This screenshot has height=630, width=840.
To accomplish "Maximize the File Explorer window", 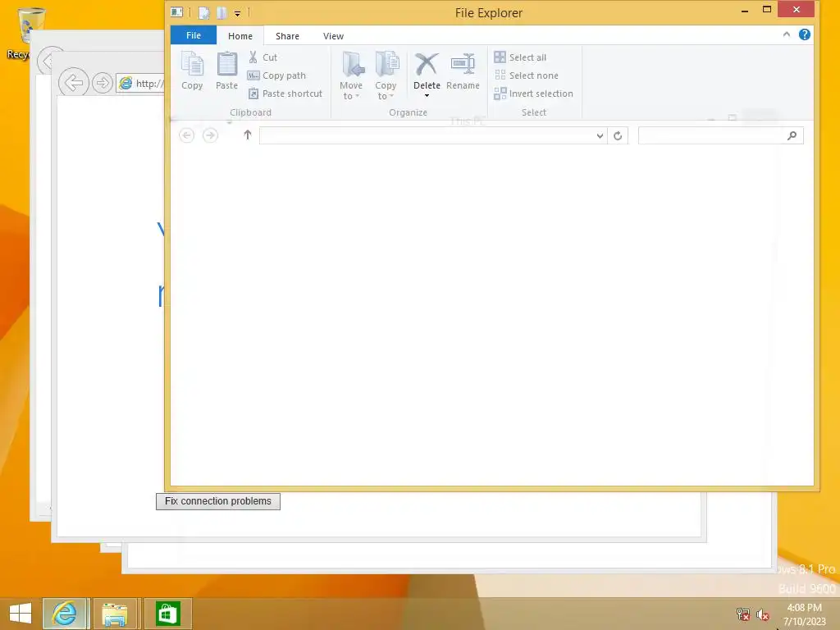I will 767,10.
